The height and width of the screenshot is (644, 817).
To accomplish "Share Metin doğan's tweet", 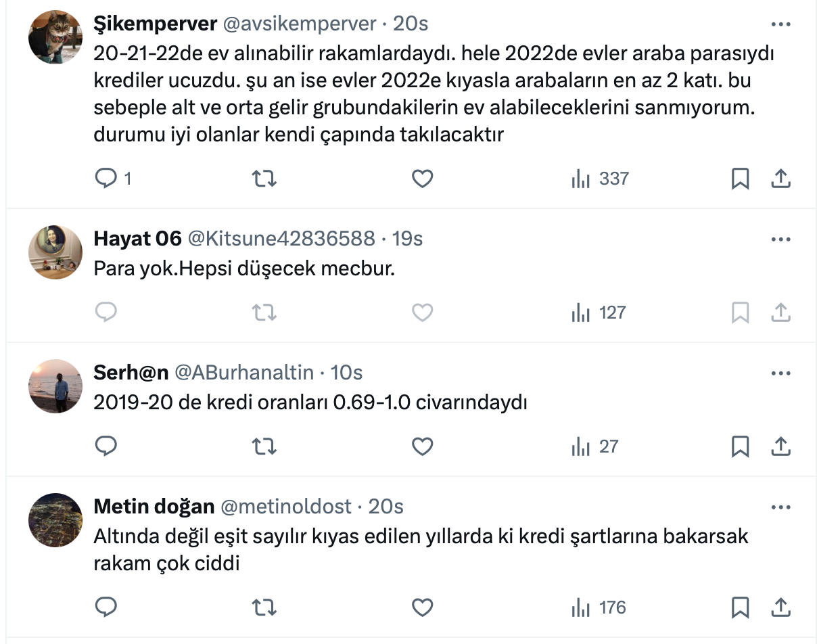I will [x=780, y=607].
